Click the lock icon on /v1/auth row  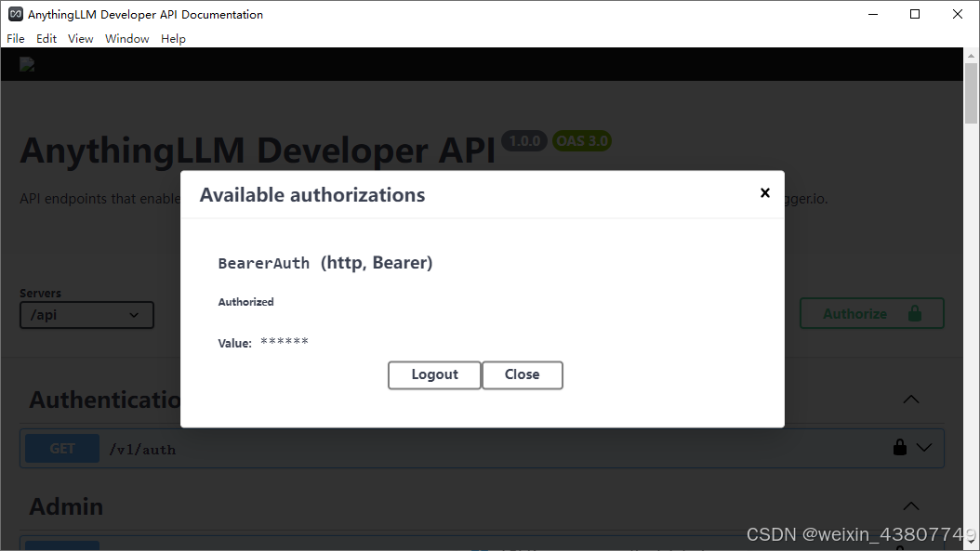click(x=900, y=447)
